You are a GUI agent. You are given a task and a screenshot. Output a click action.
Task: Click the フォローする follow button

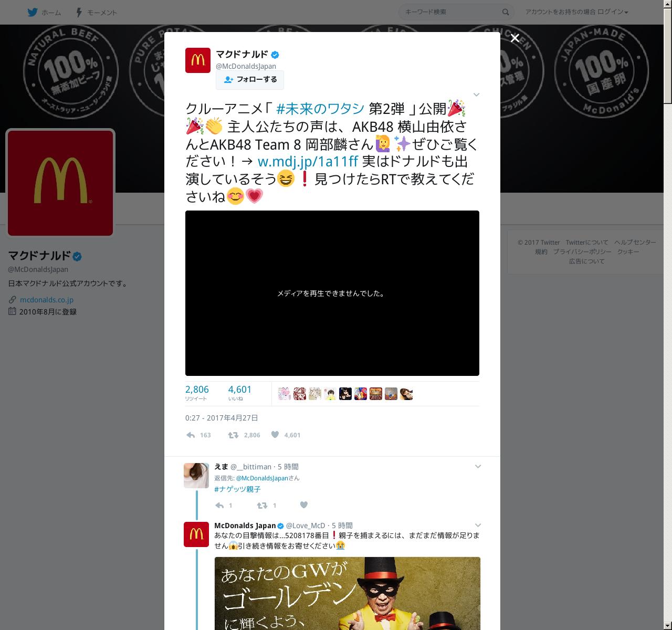[x=250, y=80]
